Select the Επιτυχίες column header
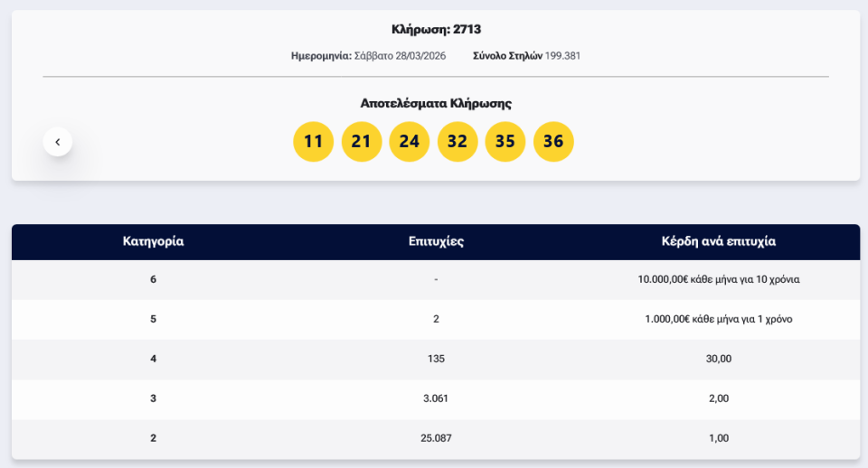Screen dimensions: 868x468 point(436,242)
